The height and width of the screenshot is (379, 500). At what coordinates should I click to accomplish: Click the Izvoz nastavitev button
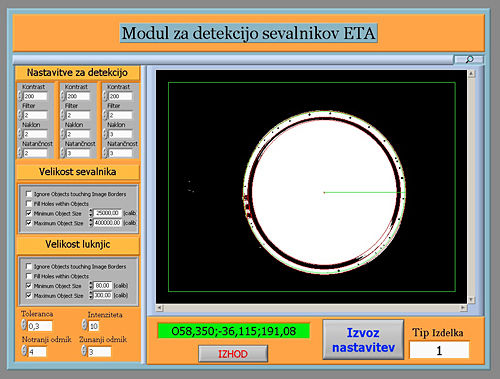(x=363, y=340)
